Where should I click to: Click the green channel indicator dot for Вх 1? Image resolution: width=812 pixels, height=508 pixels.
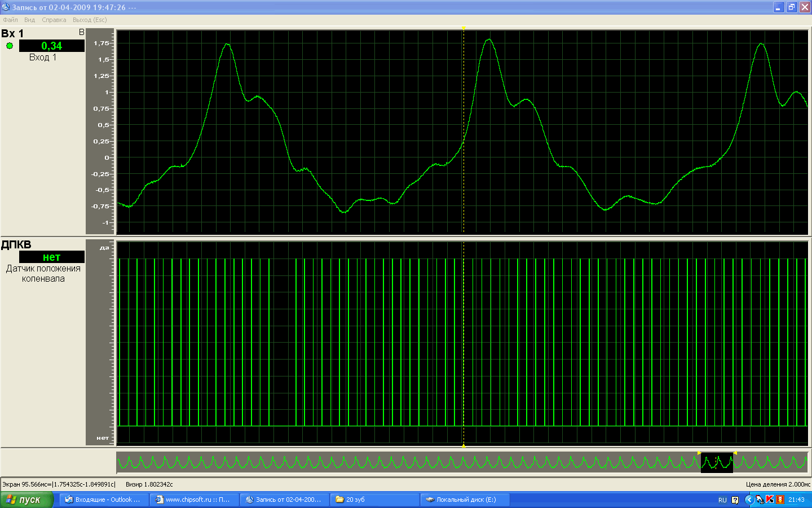tap(10, 46)
